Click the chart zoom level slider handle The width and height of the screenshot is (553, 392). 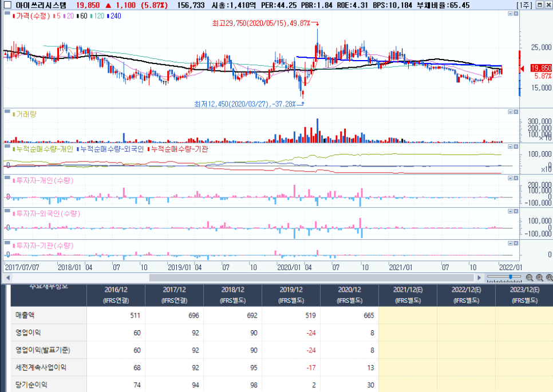[x=511, y=277]
